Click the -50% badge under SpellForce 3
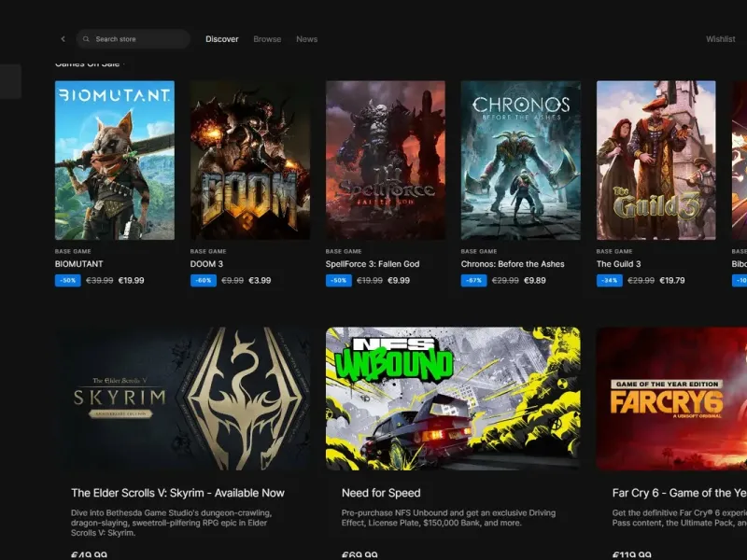Image resolution: width=747 pixels, height=560 pixels. tap(339, 281)
